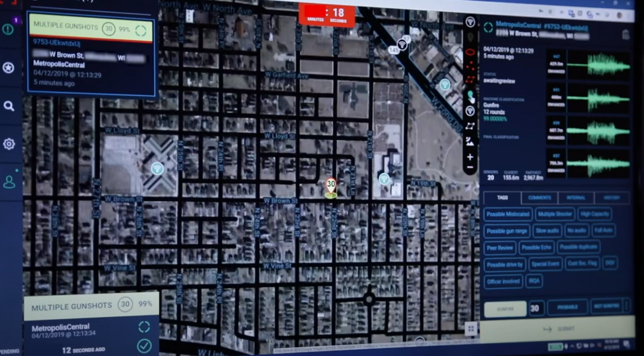Viewport: 644px width, 356px height.
Task: Open more options beside Not Gunfire
Action: [627, 307]
